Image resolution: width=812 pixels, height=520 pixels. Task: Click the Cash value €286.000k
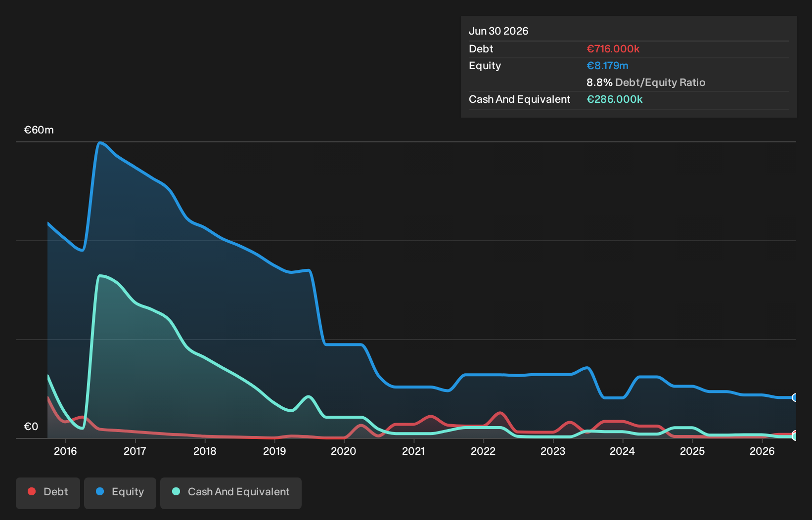[615, 99]
